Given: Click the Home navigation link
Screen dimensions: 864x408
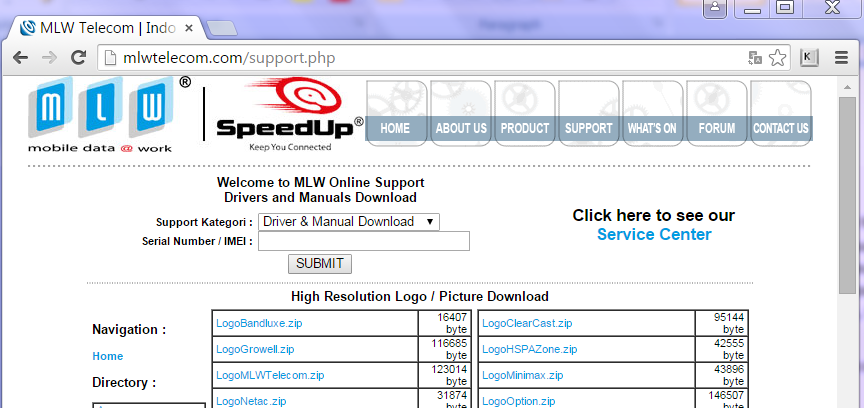Looking at the screenshot, I should pyautogui.click(x=107, y=356).
